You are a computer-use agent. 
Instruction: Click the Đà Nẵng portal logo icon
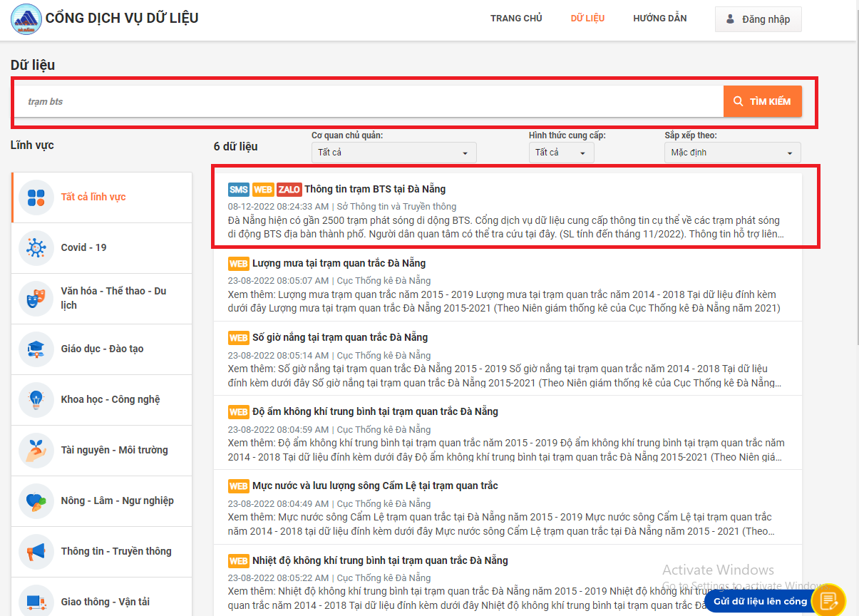(26, 19)
